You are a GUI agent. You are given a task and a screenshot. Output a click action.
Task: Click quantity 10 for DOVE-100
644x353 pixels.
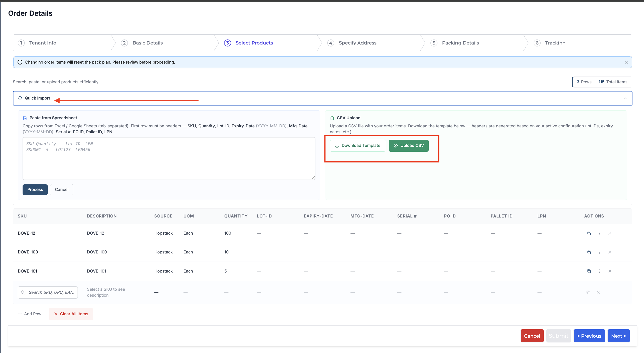coord(226,252)
